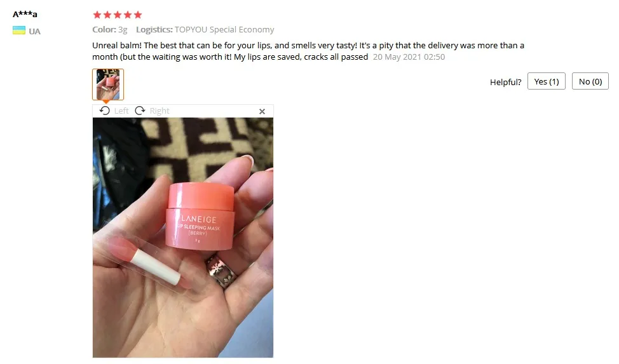Click the TOPYOU Special Economy logistics text
This screenshot has height=364, width=619.
coord(224,30)
